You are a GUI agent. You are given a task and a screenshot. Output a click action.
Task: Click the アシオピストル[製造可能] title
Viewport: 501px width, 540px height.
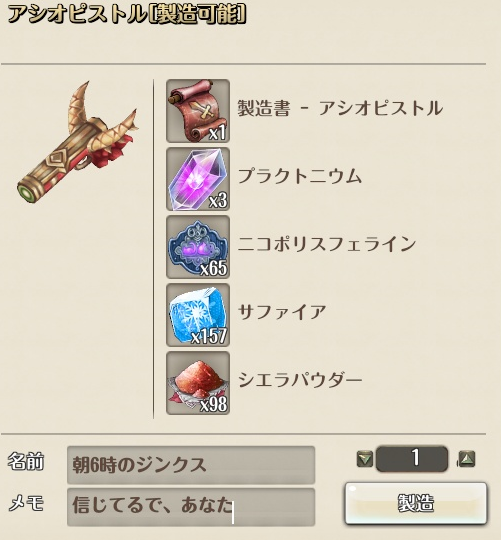127,14
